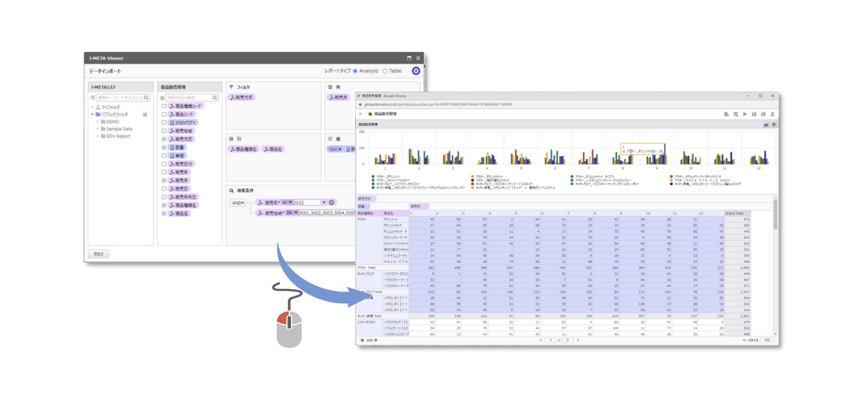Click the filter funnel on the 商品種類名 header
The image size is (868, 414).
click(377, 213)
